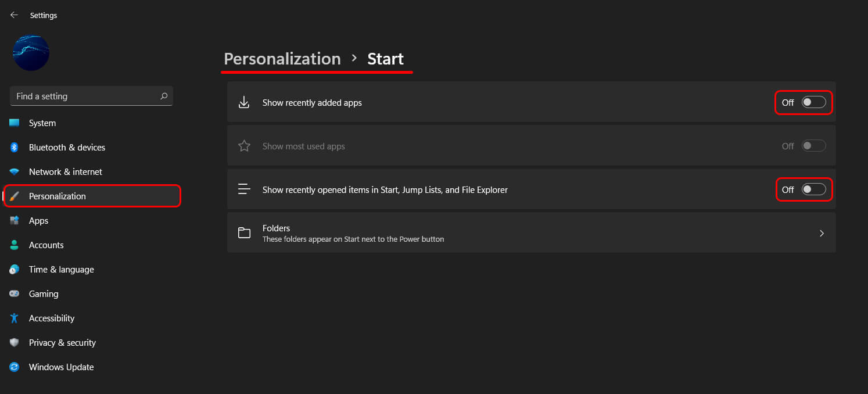868x394 pixels.
Task: Click the Folders folder icon
Action: (244, 233)
